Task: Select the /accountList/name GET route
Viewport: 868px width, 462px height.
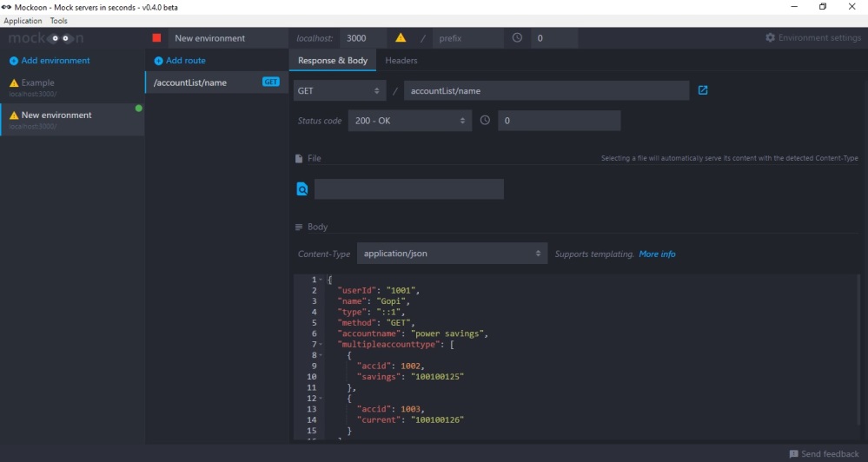Action: pos(216,82)
